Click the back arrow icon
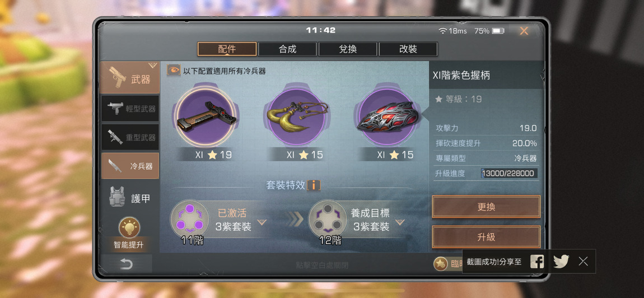This screenshot has height=298, width=644. pyautogui.click(x=126, y=264)
